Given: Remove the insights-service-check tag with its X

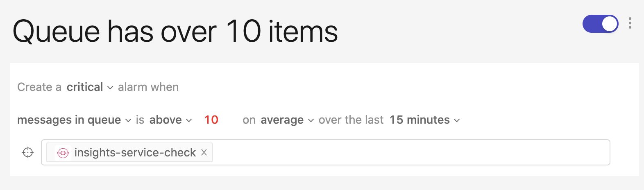Looking at the screenshot, I should [x=204, y=153].
